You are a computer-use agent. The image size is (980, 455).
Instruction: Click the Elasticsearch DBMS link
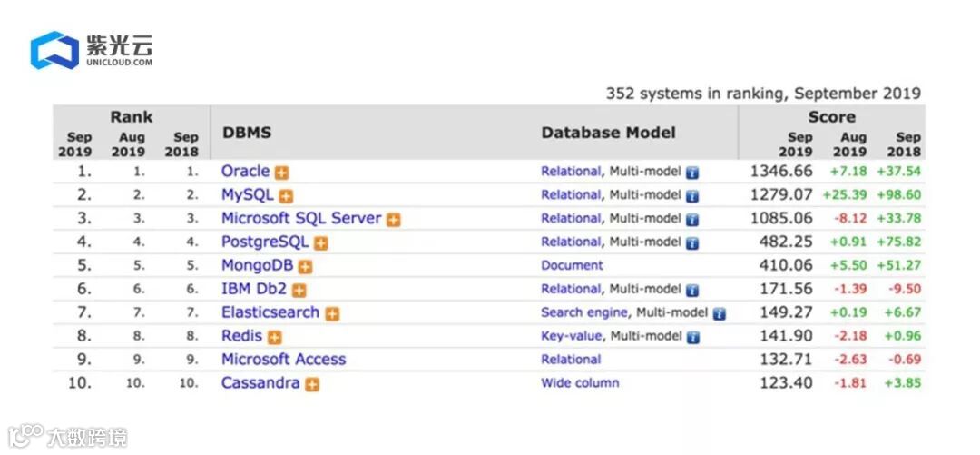[269, 312]
